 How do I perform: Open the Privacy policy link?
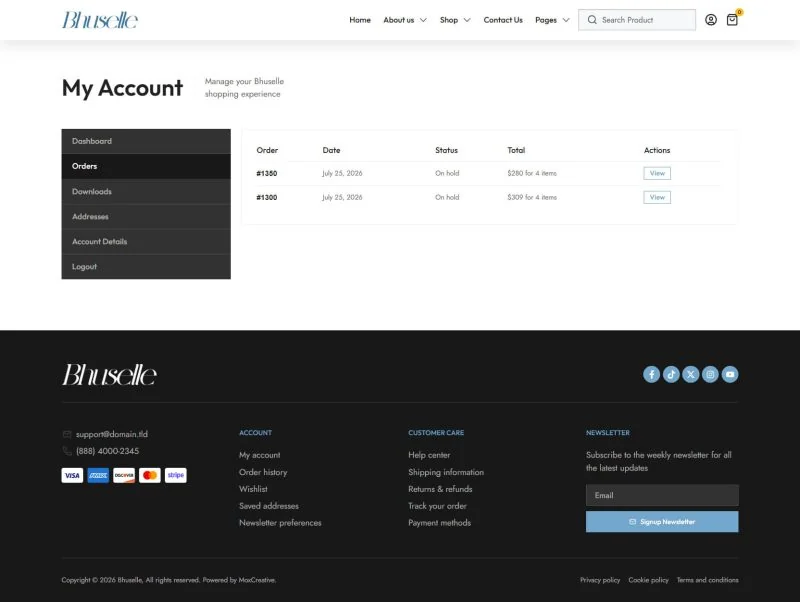click(x=600, y=580)
